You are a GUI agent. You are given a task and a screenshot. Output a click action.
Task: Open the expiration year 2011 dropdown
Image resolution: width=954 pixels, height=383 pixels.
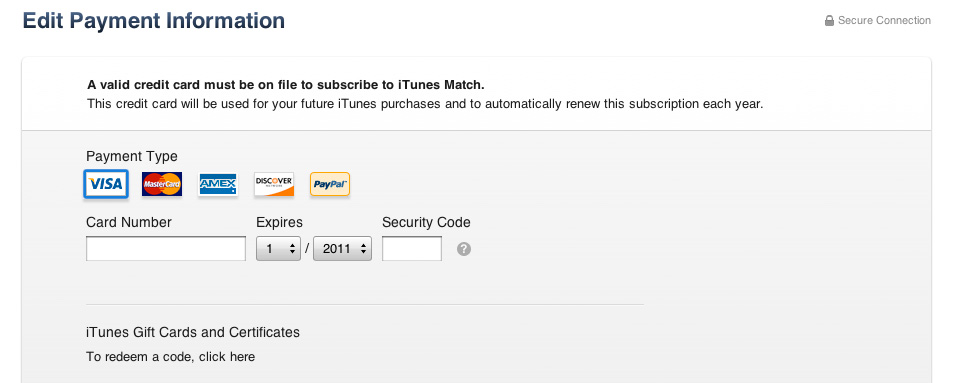click(343, 249)
